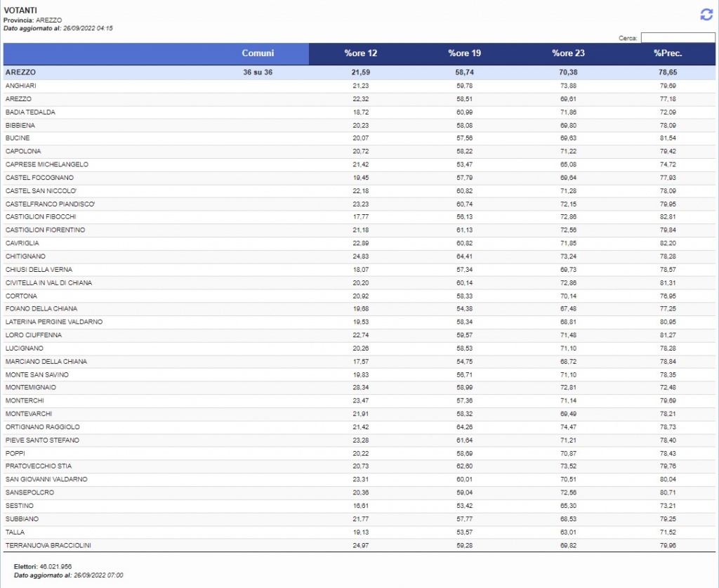Open the BADIA TEDALDA row
719x588 pixels.
tap(30, 112)
